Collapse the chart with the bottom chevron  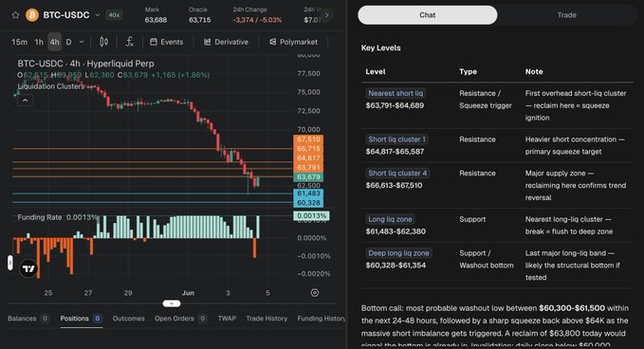(172, 303)
